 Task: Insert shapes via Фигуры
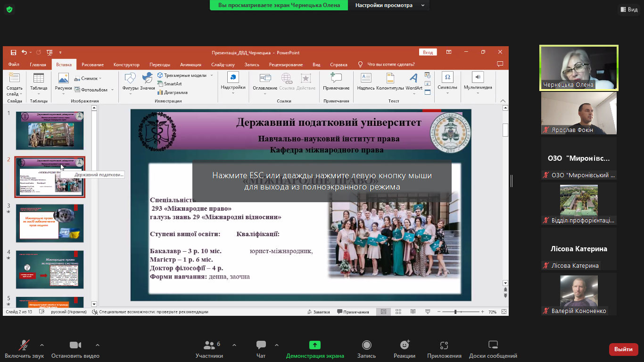[x=130, y=82]
